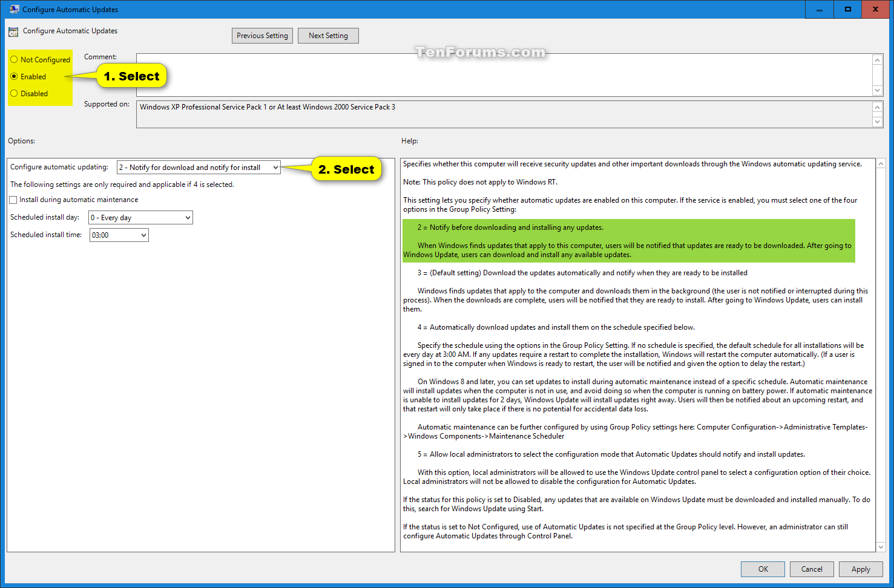Screen dimensions: 894x588
Task: Open the Configure automatic updating dropdown
Action: pos(199,168)
